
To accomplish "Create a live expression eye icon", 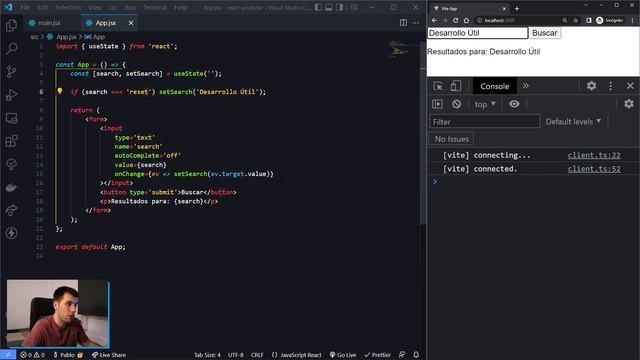I will point(514,104).
